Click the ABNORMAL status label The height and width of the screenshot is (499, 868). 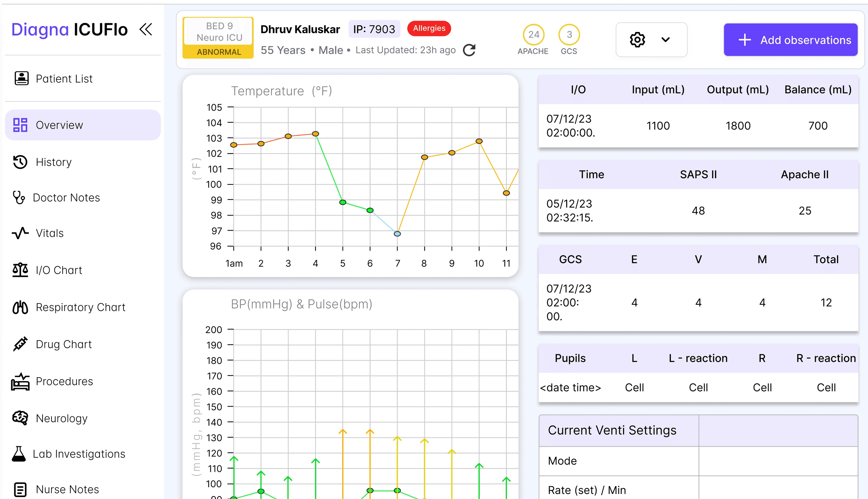click(x=219, y=52)
